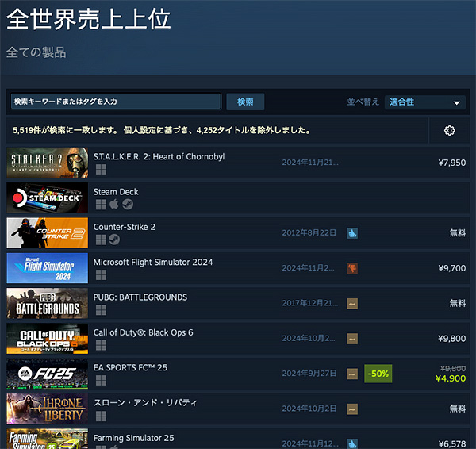Screen dimensions: 476x449
Task: Click the -50% discount badge on FC 25
Action: pyautogui.click(x=378, y=374)
